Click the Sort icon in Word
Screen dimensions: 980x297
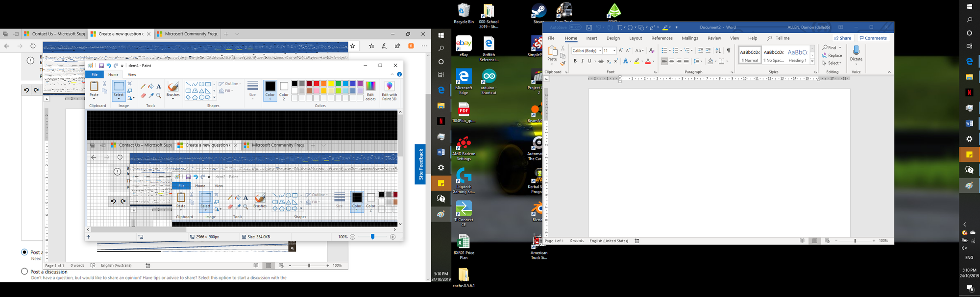click(x=718, y=50)
